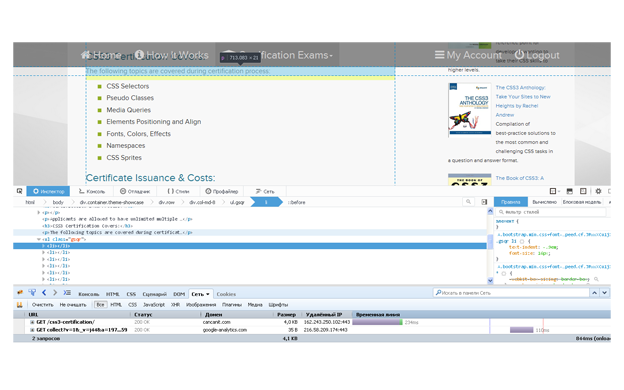Switch to Инспектор tab
624x390 pixels.
click(48, 191)
